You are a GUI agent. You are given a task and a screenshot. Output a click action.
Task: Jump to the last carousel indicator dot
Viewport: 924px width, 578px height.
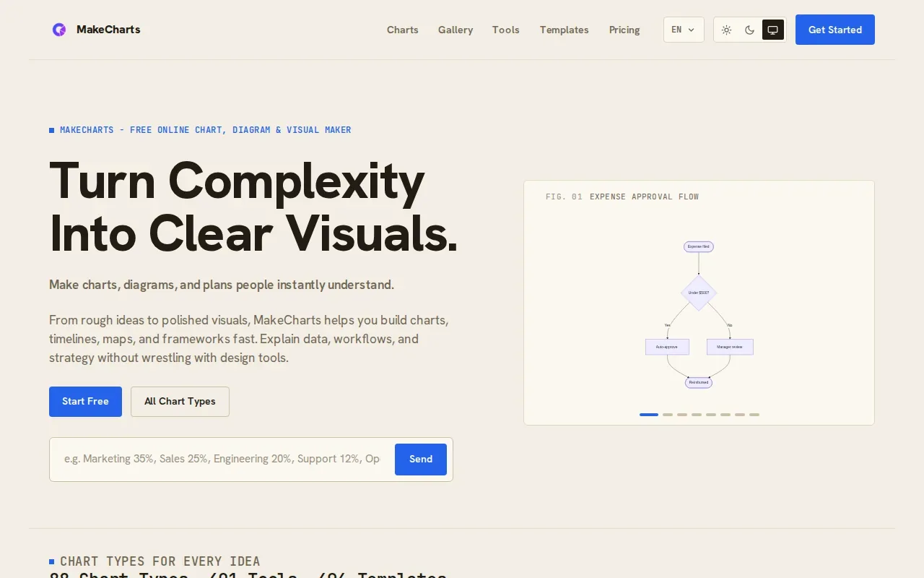click(754, 415)
